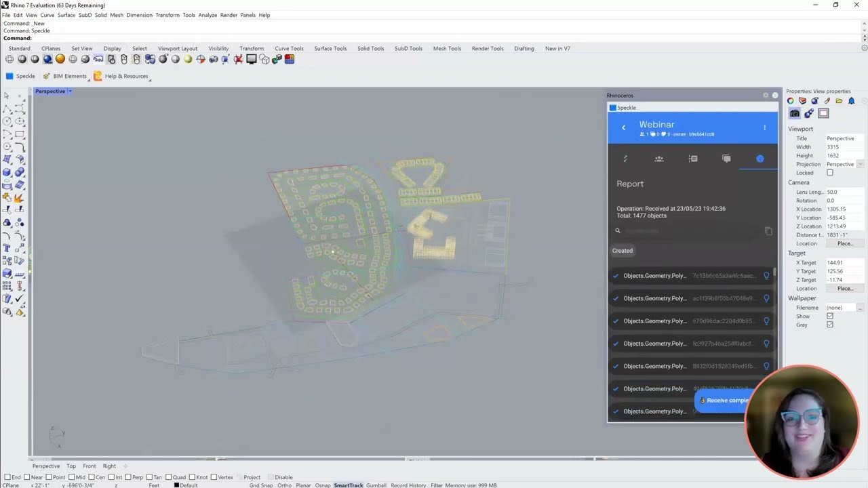Click the Created filter chip
The image size is (868, 488).
click(x=623, y=251)
